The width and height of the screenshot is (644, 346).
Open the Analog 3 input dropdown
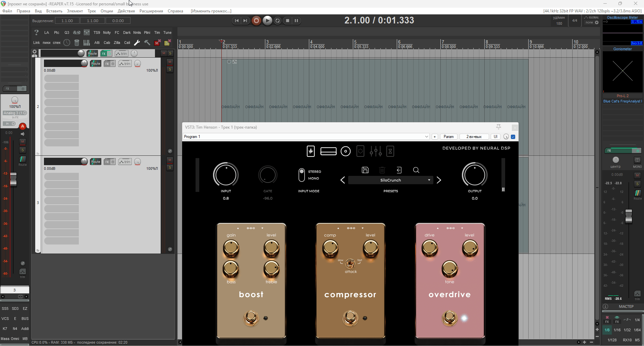(x=15, y=113)
